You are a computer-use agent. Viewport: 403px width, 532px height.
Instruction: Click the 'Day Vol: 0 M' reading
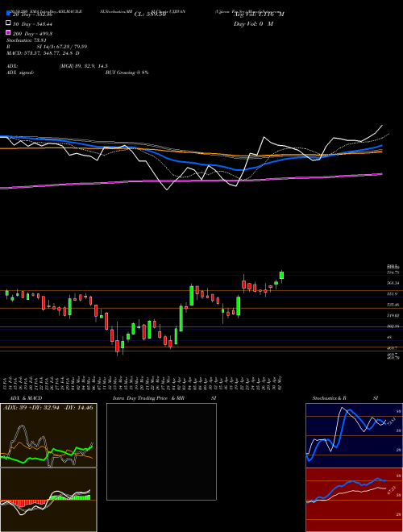point(253,23)
